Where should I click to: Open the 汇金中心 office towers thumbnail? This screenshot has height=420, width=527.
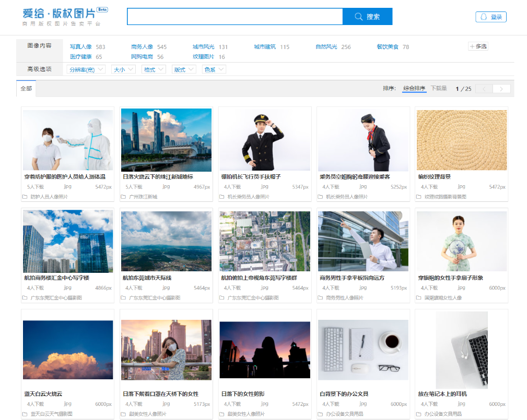click(68, 241)
